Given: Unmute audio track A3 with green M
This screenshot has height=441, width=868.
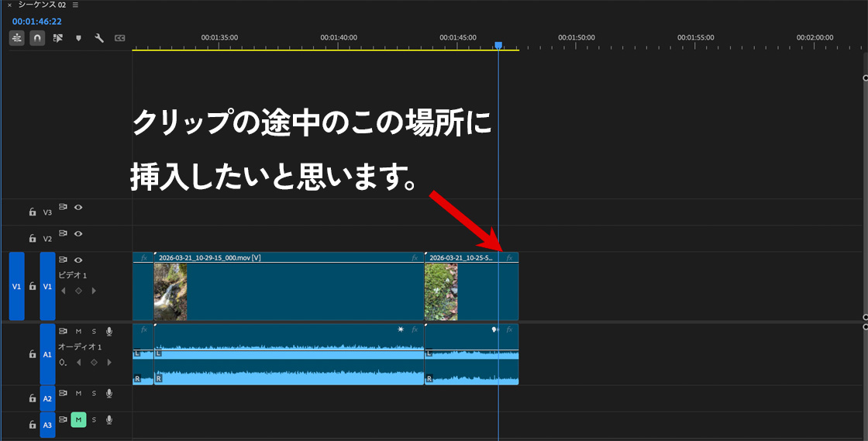Looking at the screenshot, I should [x=78, y=419].
